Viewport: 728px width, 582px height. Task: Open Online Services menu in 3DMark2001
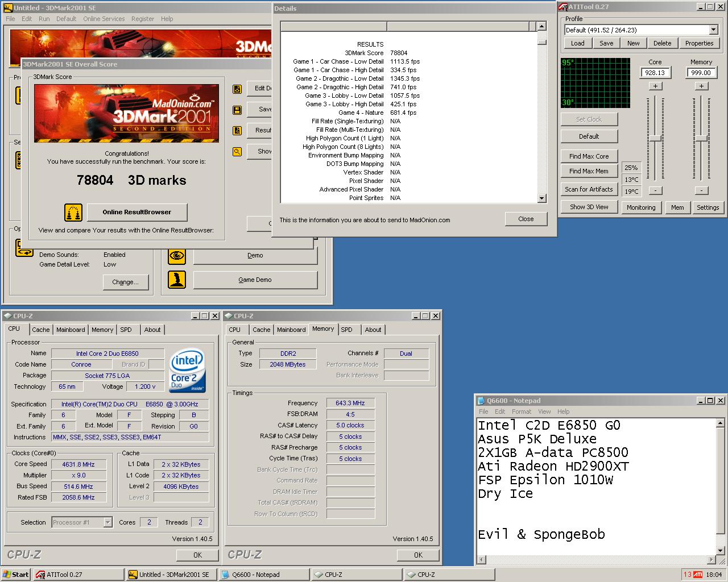[x=104, y=19]
